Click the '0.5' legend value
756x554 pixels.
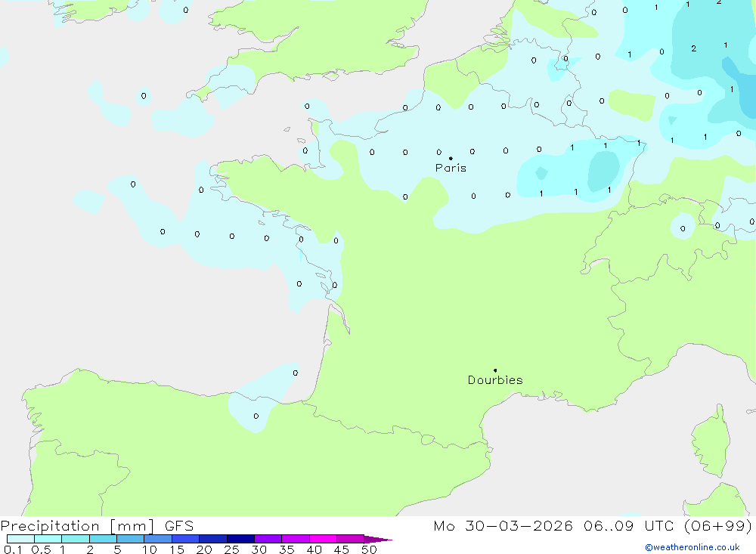pos(41,549)
